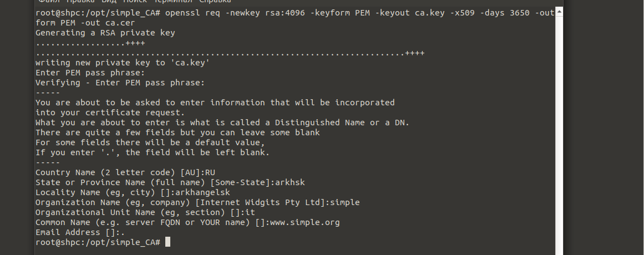Screen dimensions: 644x255
Task: Click the www.simple.org common name value
Action: pos(305,222)
